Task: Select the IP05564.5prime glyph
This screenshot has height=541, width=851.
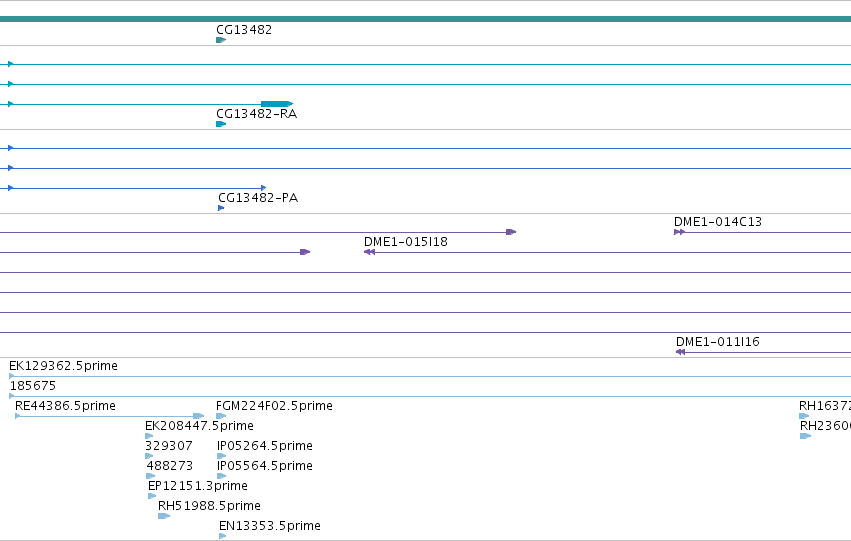Action: (x=221, y=476)
